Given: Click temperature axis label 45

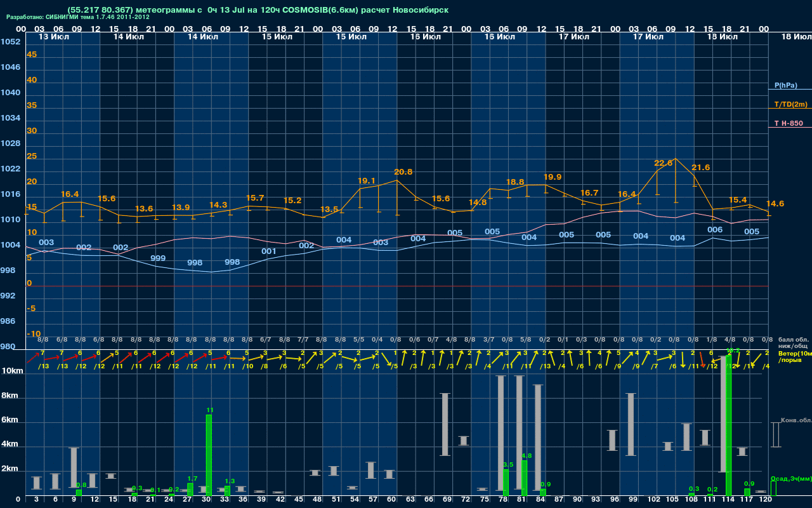Looking at the screenshot, I should (x=32, y=55).
